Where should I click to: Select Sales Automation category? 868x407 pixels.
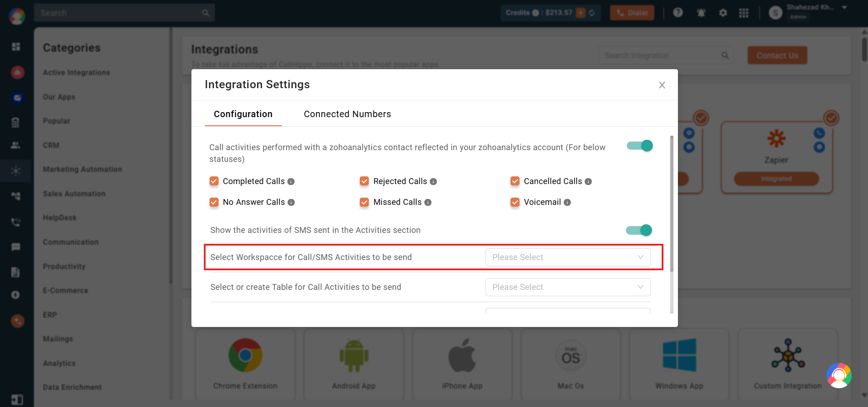pyautogui.click(x=74, y=194)
